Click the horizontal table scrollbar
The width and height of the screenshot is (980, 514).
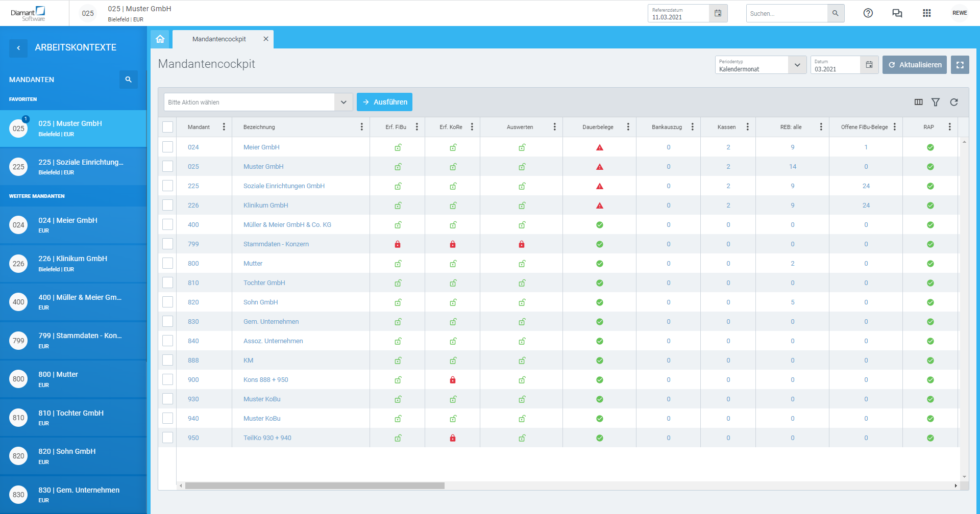(x=315, y=486)
